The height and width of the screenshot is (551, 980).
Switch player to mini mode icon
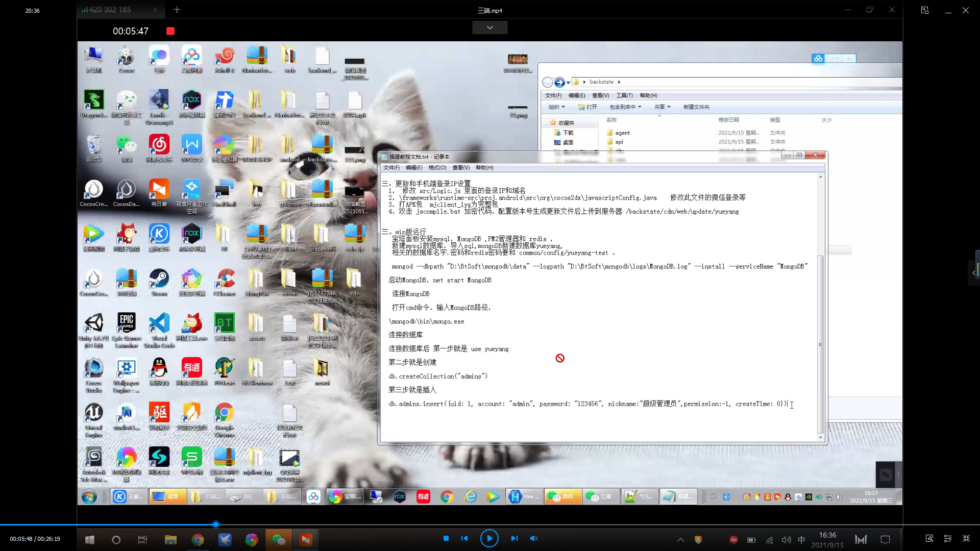point(924,10)
